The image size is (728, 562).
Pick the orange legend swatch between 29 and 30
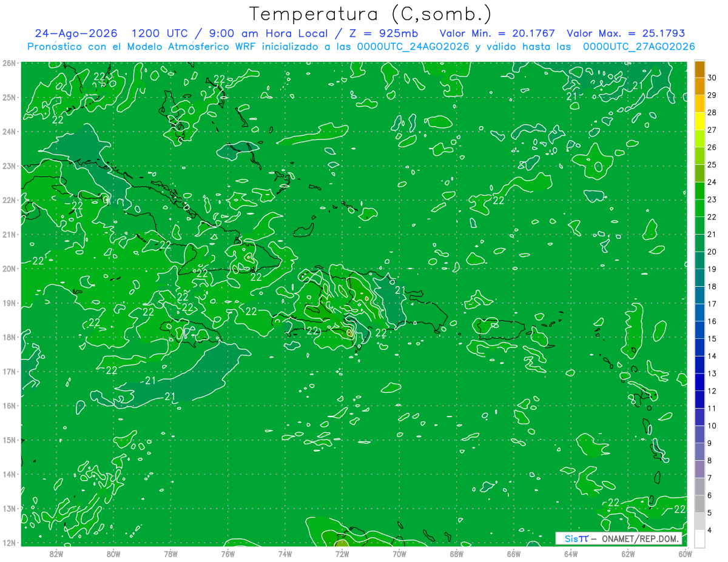699,86
